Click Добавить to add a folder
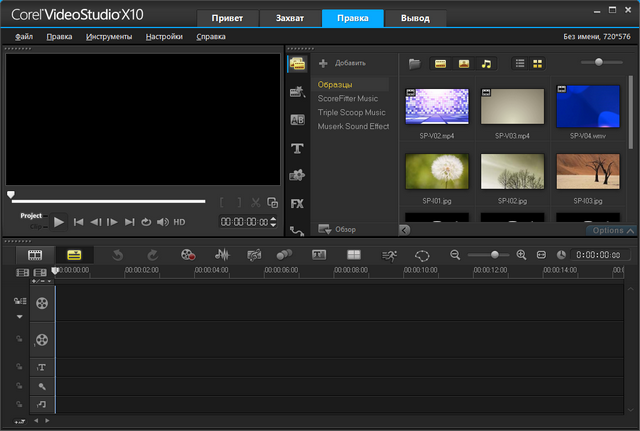640x431 pixels. tap(342, 63)
